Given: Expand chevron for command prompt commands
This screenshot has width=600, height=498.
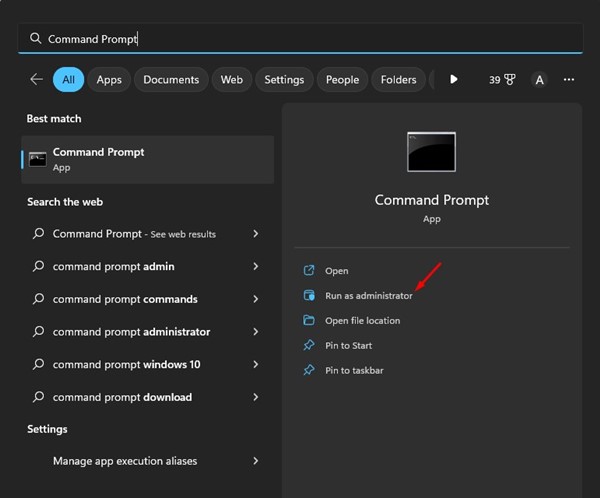Looking at the screenshot, I should click(x=256, y=299).
